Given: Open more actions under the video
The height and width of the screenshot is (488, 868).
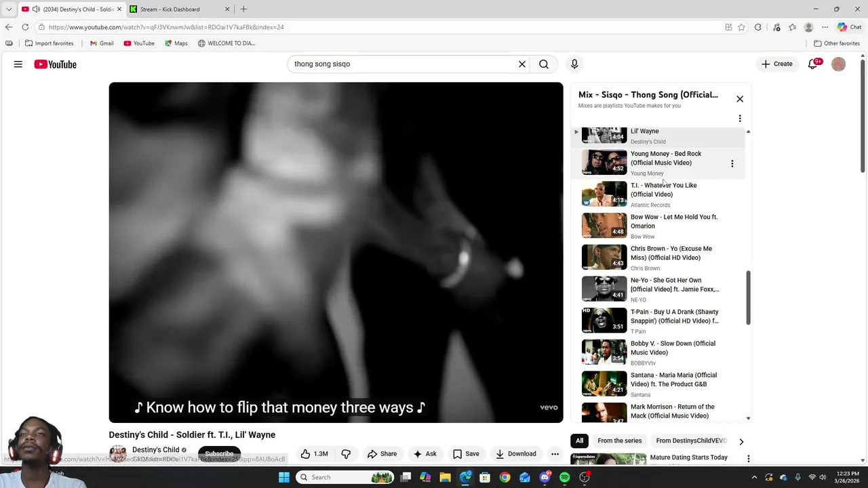Looking at the screenshot, I should [555, 454].
